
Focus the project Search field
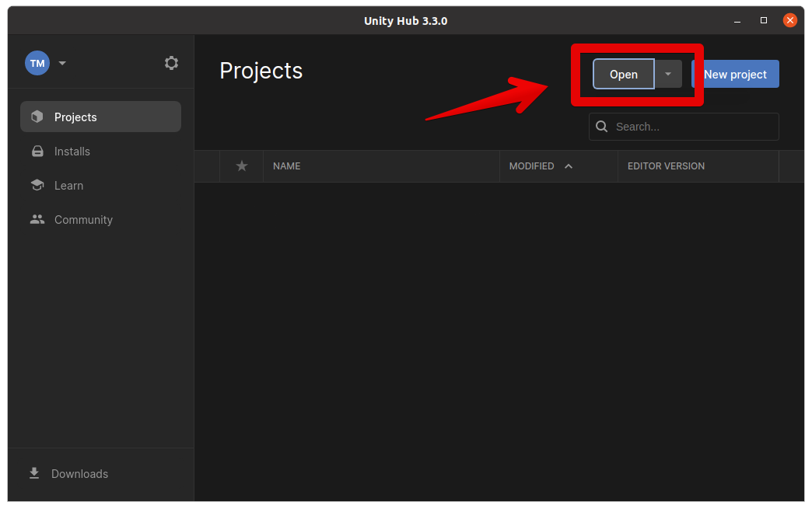[684, 127]
